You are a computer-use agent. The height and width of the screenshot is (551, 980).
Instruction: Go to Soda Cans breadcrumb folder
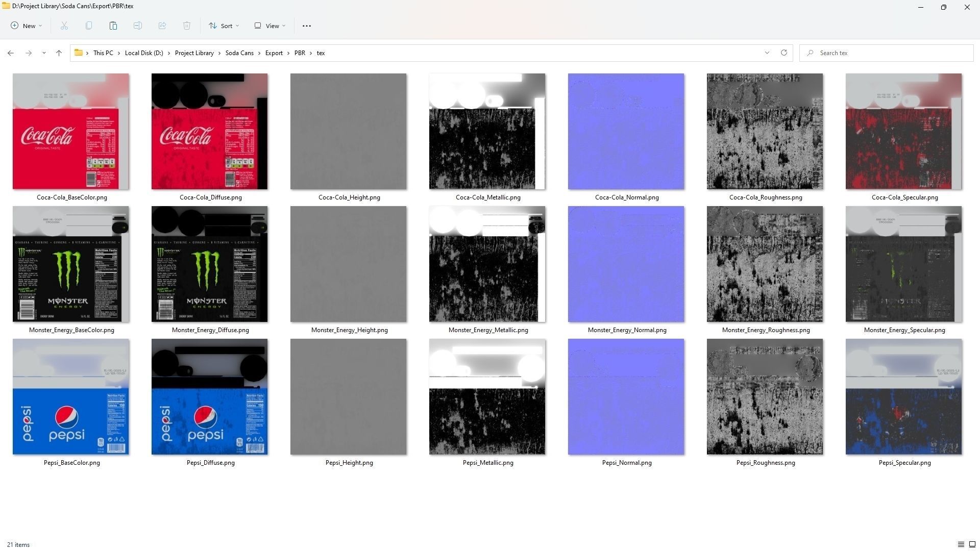coord(239,53)
